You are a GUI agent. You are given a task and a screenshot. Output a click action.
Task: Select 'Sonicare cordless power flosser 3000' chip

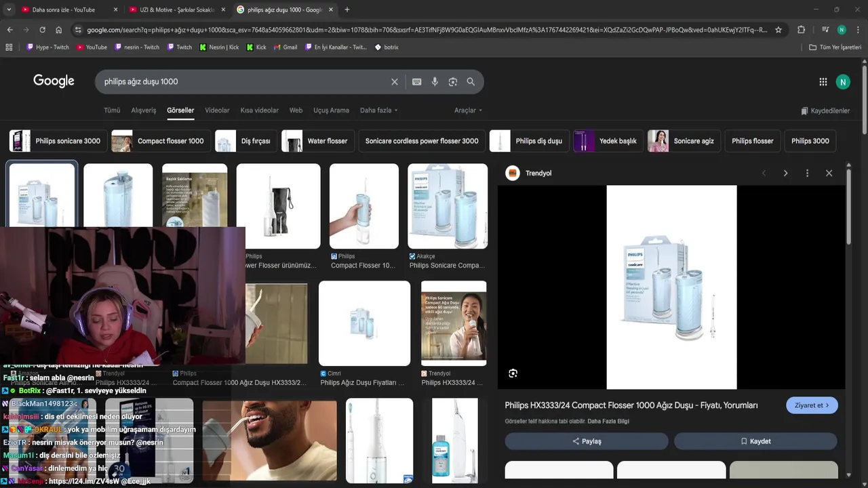tap(422, 141)
